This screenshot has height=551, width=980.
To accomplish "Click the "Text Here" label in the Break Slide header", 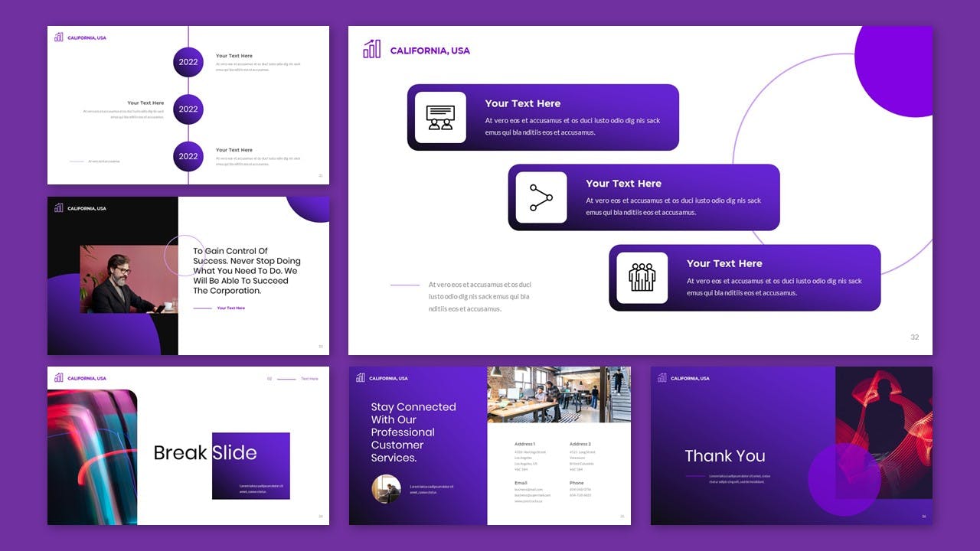I will click(309, 379).
